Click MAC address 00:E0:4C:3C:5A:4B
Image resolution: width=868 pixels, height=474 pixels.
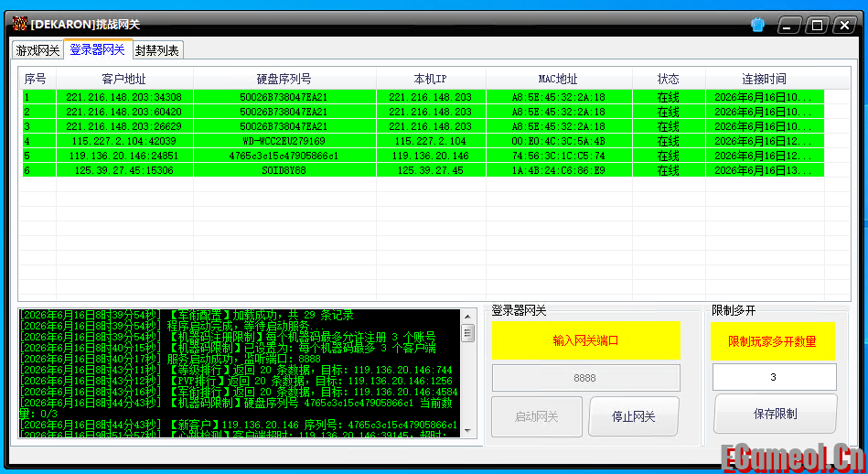tap(558, 141)
